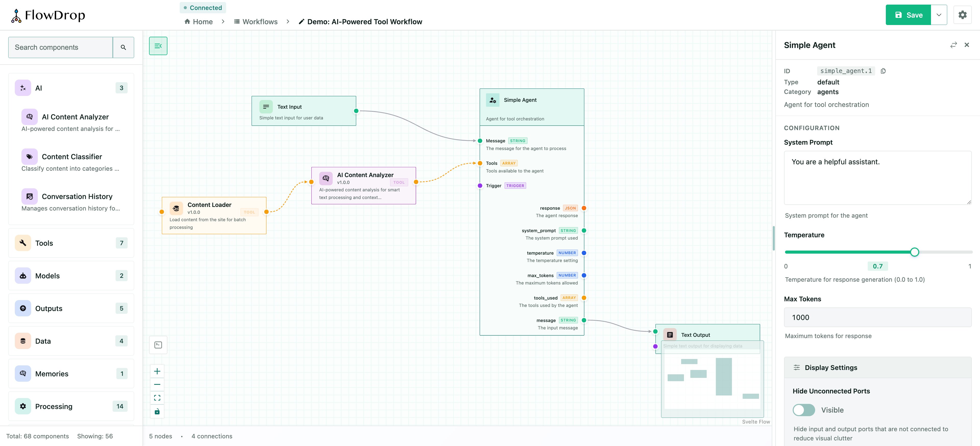980x446 pixels.
Task: Click the search magnifier button
Action: (123, 47)
